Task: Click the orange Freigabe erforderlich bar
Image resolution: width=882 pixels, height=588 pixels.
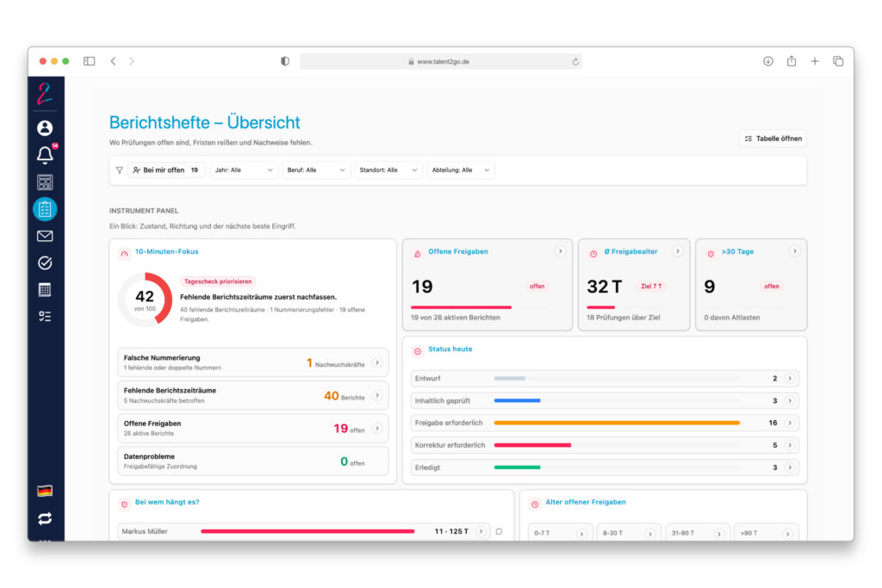Action: pos(617,423)
